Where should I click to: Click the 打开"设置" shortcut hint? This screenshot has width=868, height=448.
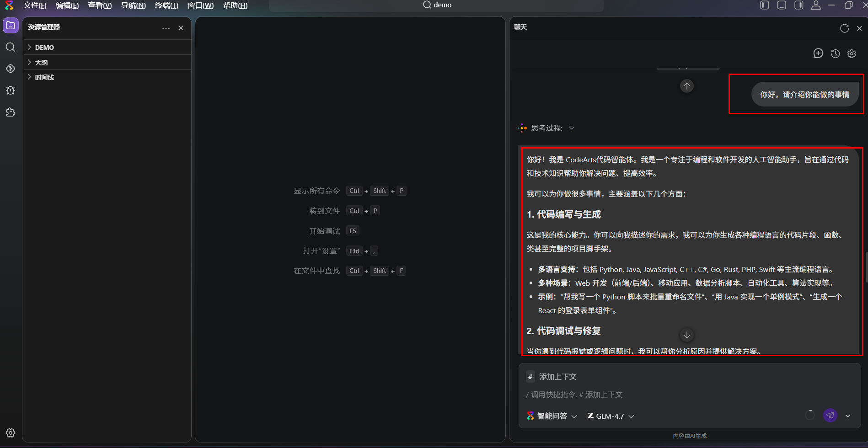(321, 251)
